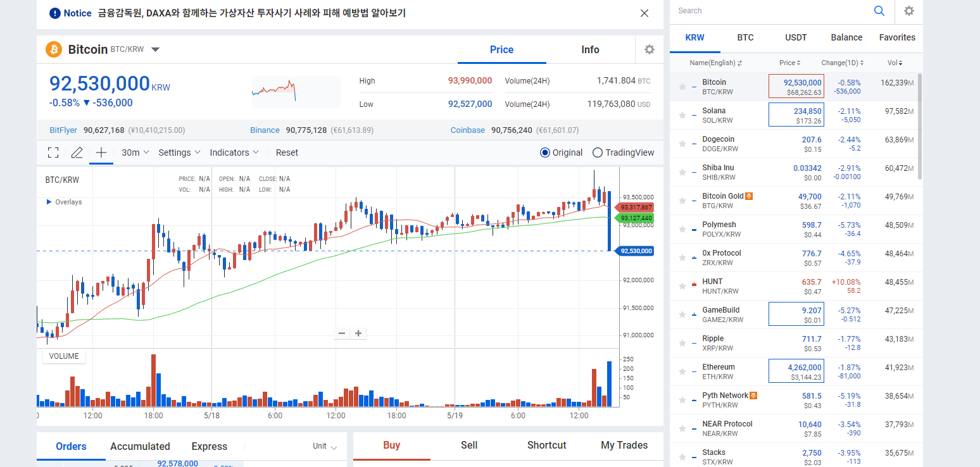Open the BitFlyer price link
The height and width of the screenshot is (467, 980).
(x=63, y=130)
